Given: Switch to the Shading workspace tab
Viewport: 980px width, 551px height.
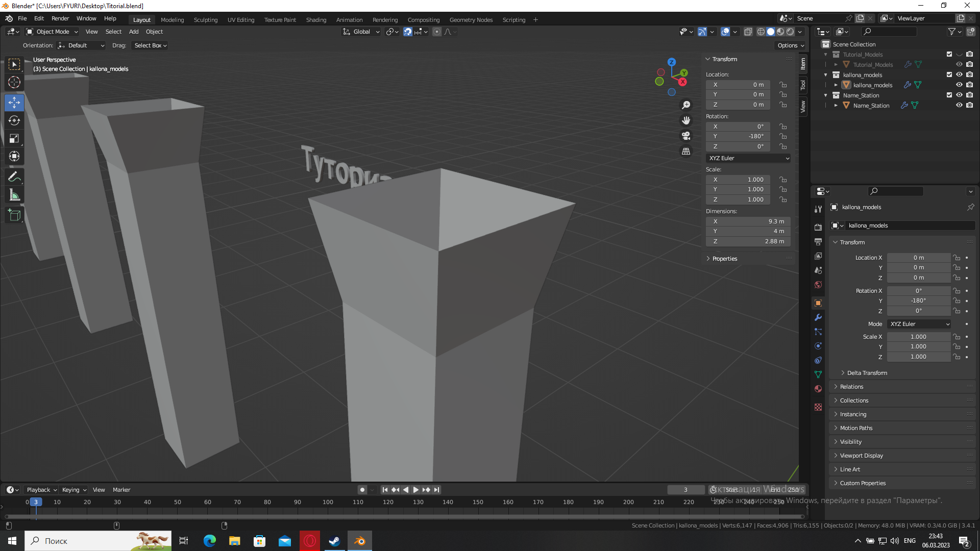Looking at the screenshot, I should coord(316,20).
